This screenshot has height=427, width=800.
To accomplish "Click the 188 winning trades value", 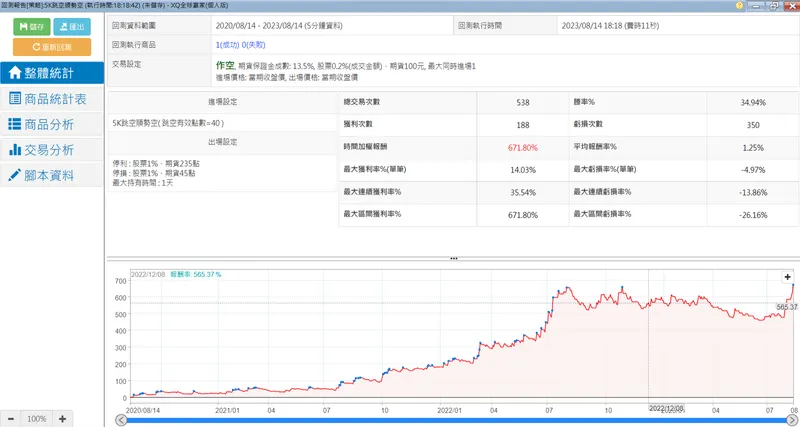I will 522,125.
